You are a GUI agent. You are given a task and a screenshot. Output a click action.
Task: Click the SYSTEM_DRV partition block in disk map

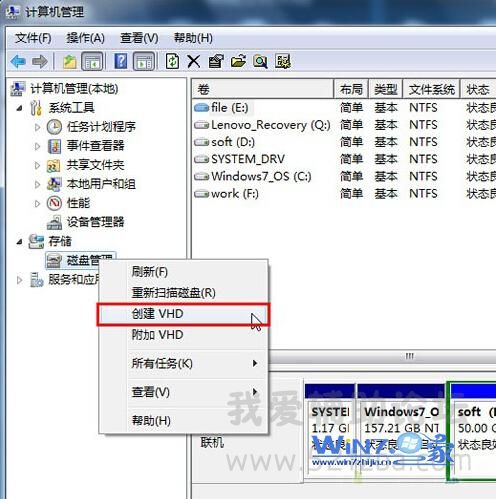pyautogui.click(x=330, y=432)
